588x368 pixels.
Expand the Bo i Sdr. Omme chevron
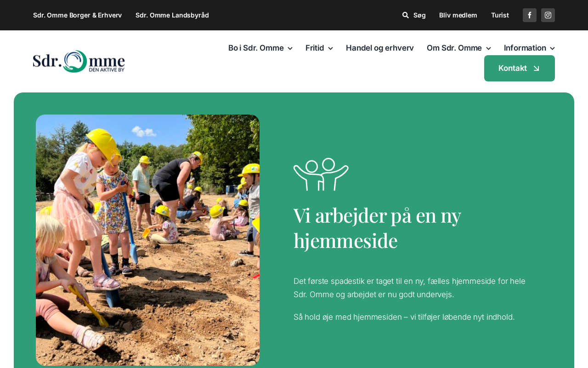pyautogui.click(x=290, y=48)
